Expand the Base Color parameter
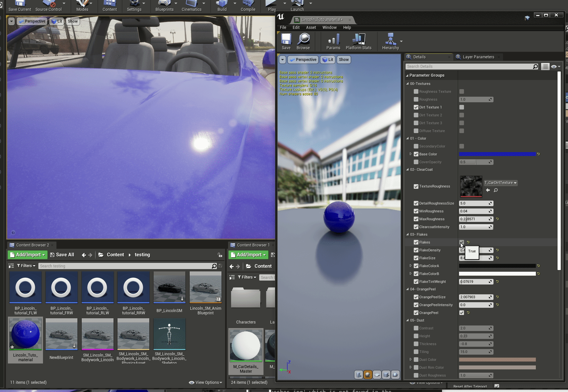The height and width of the screenshot is (392, 568). (410, 154)
